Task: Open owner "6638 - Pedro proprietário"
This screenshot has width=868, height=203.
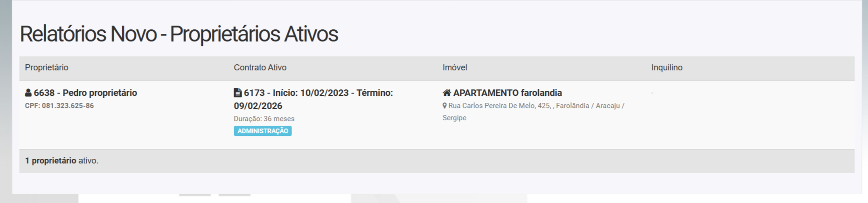Action: 85,93
